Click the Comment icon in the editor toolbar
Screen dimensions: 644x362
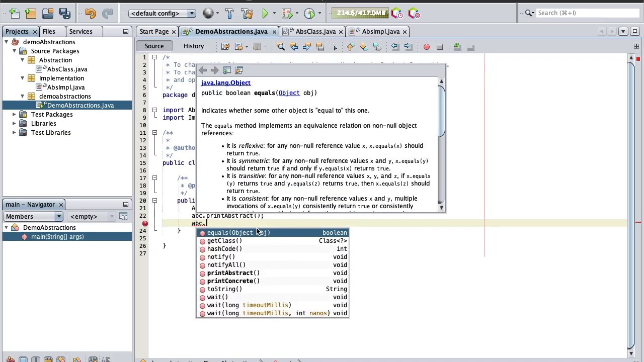click(458, 47)
